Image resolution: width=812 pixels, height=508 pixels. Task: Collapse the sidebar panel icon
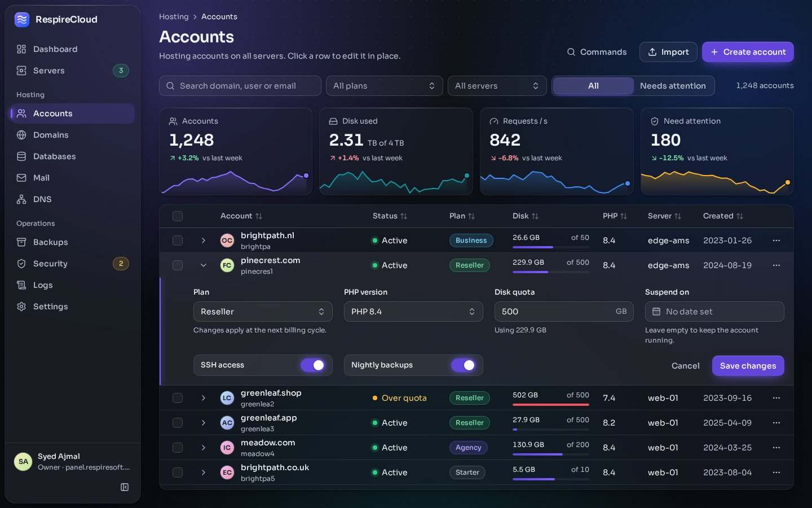tap(125, 487)
